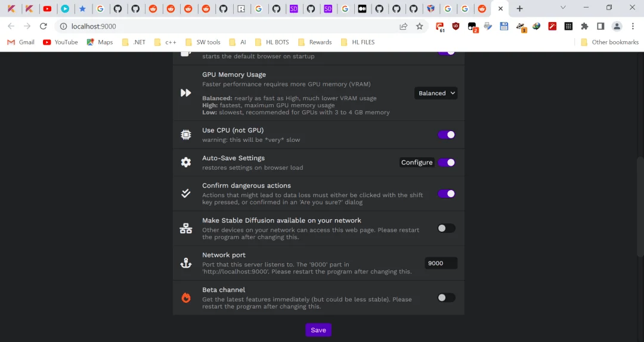The image size is (644, 342).
Task: Click the Configure button for Auto-Save
Action: coord(417,162)
